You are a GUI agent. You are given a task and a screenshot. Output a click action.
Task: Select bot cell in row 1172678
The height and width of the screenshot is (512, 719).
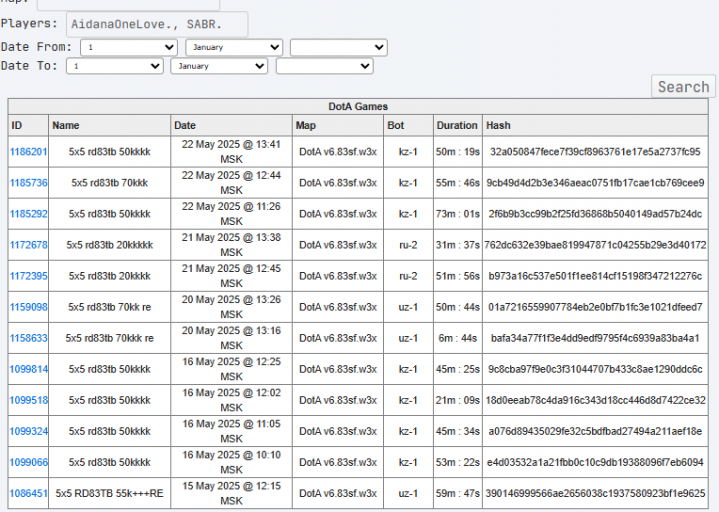409,245
